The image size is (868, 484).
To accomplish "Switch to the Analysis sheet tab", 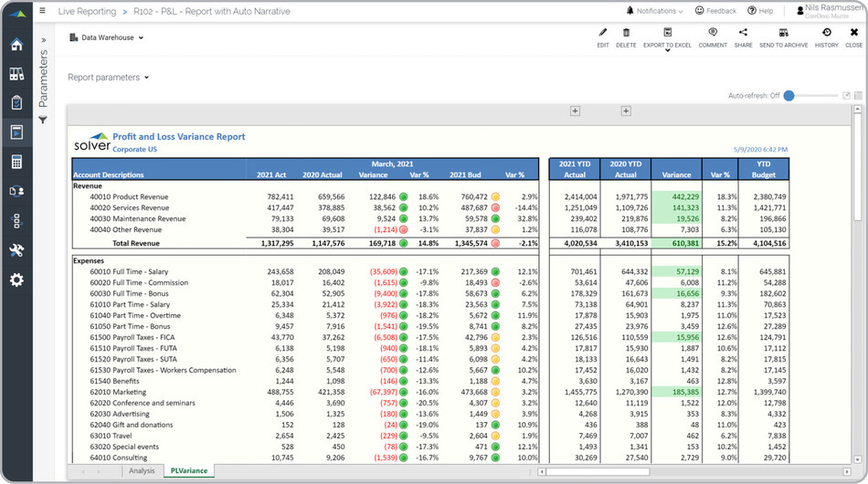I will (x=142, y=471).
